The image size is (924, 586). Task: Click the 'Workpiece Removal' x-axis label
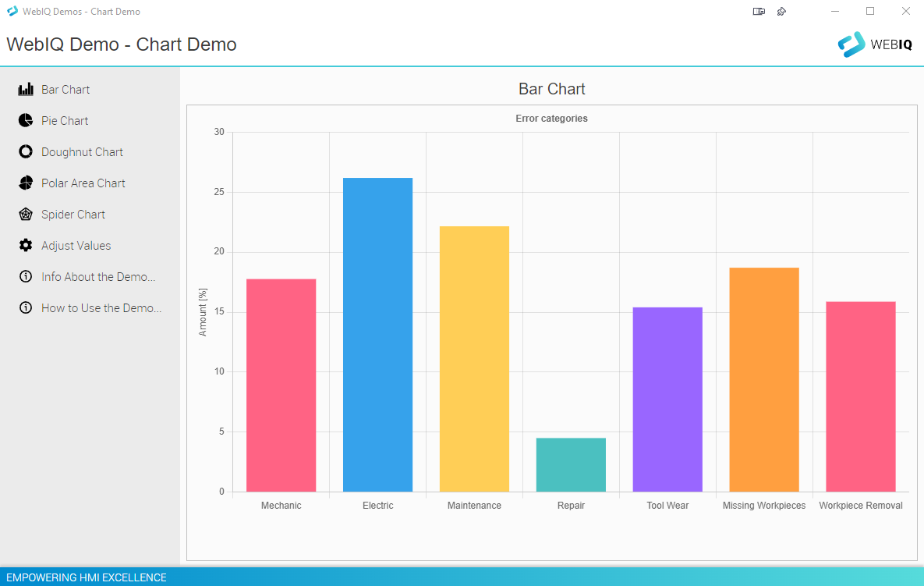click(861, 506)
